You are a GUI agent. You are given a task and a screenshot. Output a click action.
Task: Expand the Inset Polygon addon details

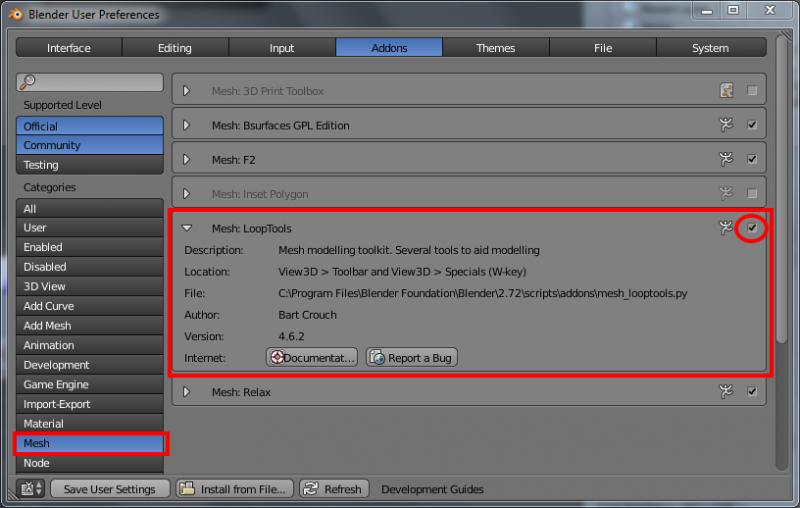pos(187,194)
